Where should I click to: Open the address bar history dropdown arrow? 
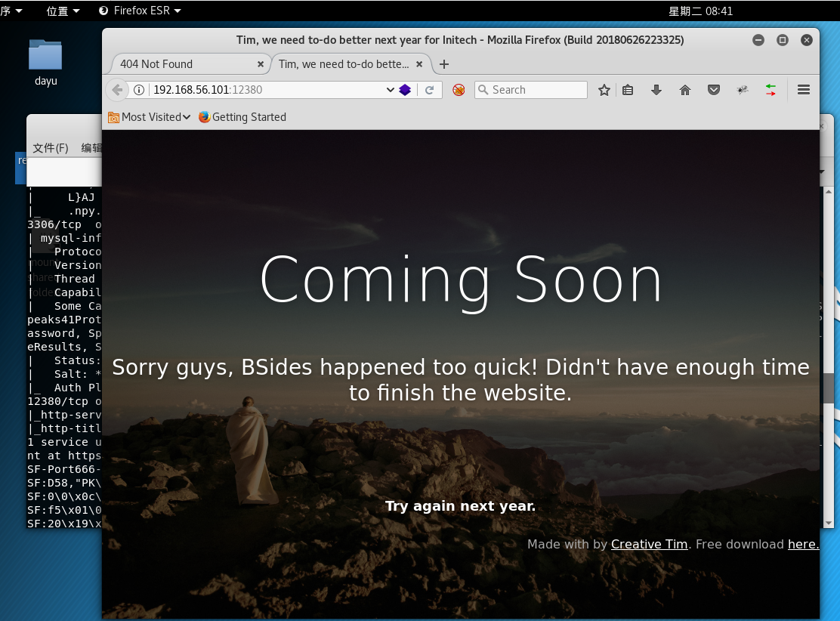pos(390,90)
